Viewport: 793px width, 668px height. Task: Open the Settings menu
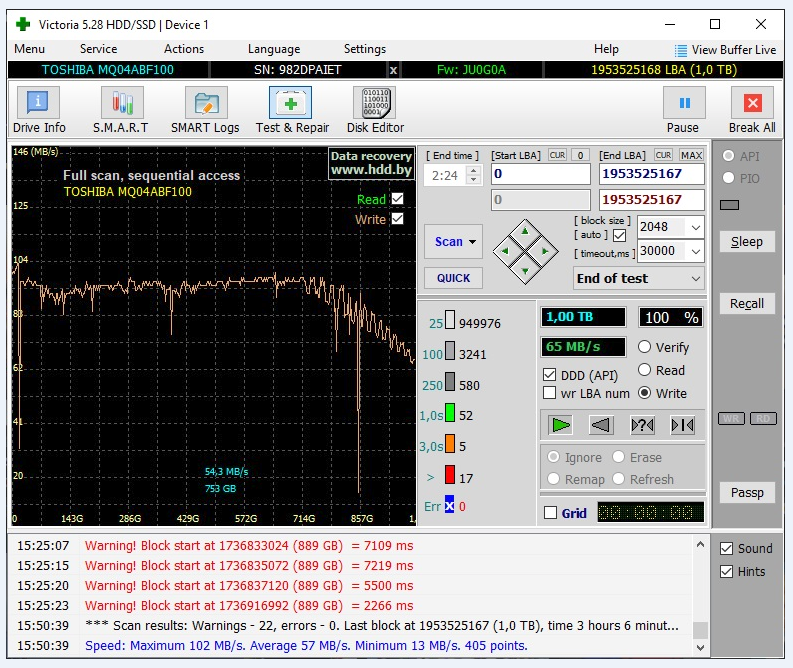pyautogui.click(x=365, y=49)
